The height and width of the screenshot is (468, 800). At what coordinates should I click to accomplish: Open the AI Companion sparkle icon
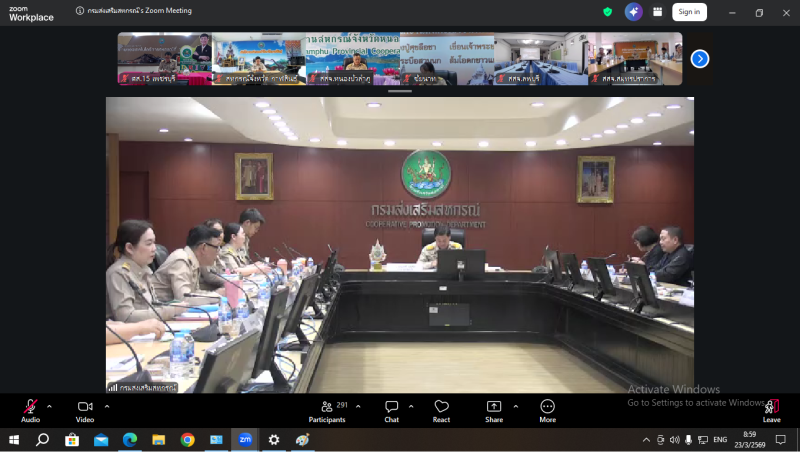tap(633, 12)
